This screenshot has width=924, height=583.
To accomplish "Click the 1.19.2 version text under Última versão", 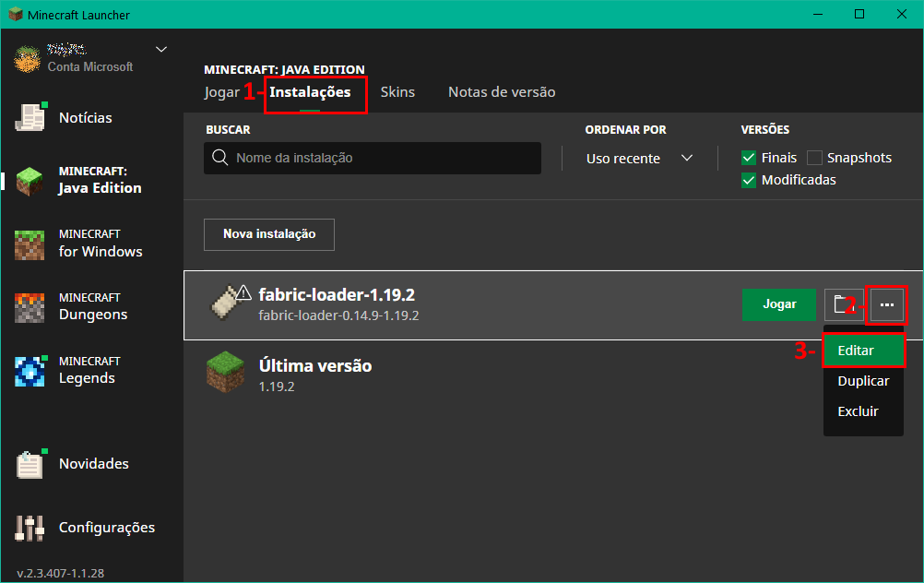I will click(277, 387).
